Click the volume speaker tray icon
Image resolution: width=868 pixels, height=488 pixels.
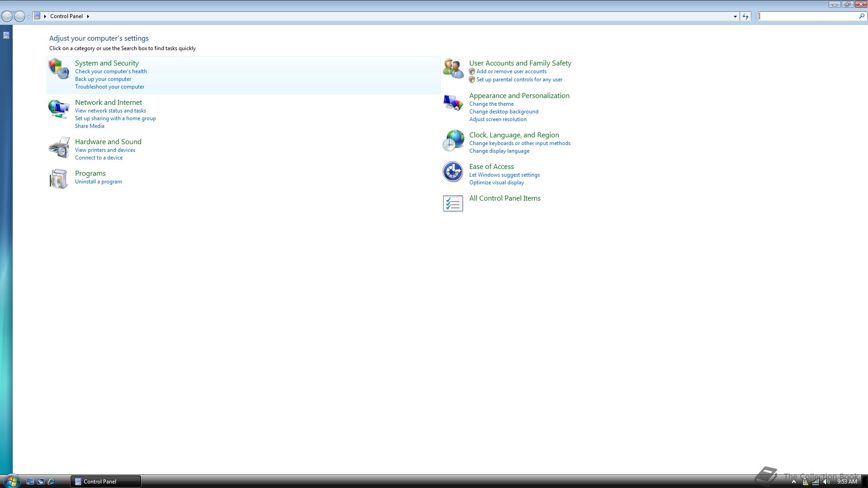pyautogui.click(x=826, y=482)
